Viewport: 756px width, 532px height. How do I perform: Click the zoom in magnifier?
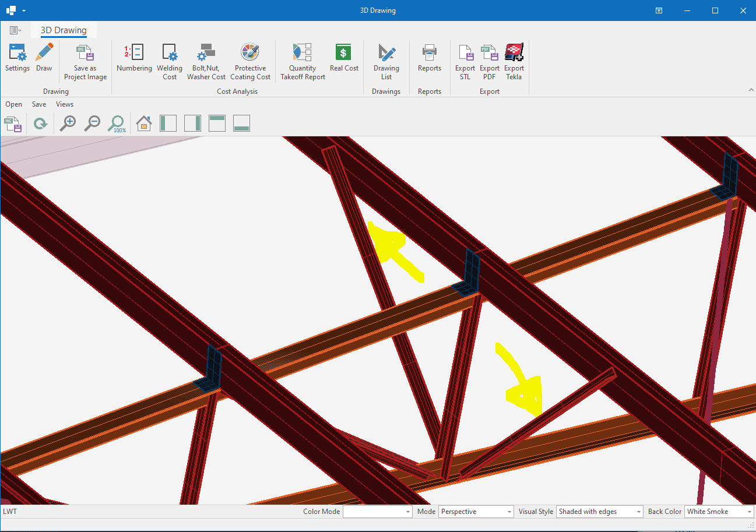click(x=68, y=124)
